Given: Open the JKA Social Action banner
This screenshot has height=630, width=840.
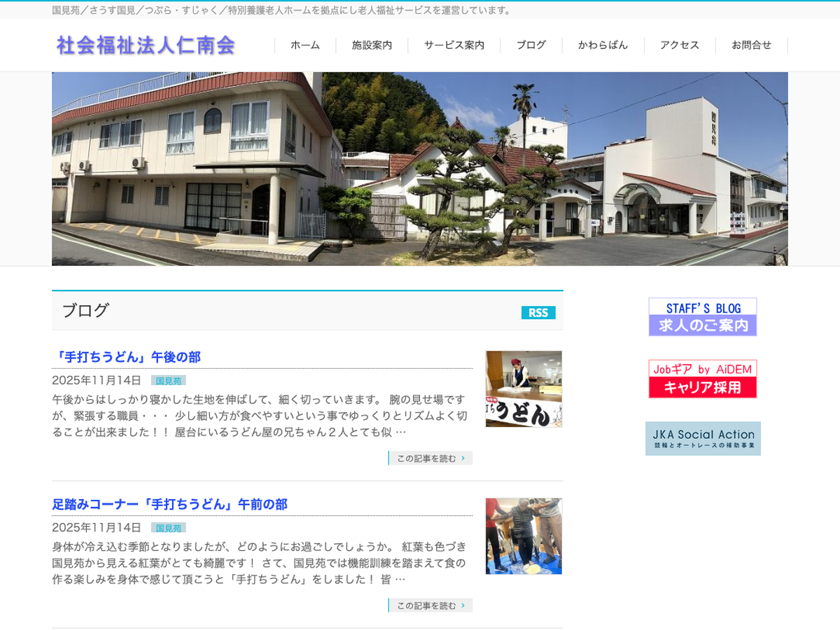Looking at the screenshot, I should pos(703,439).
